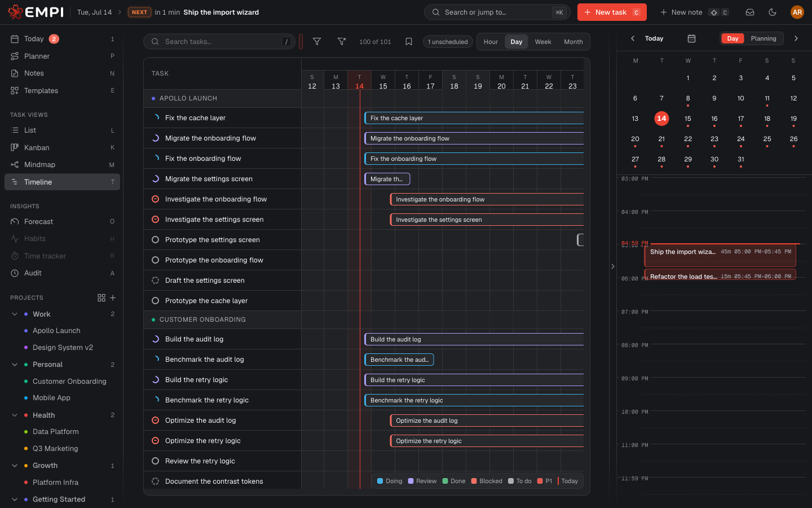The image size is (812, 508).
Task: Collapse the Personal project group
Action: click(x=15, y=365)
